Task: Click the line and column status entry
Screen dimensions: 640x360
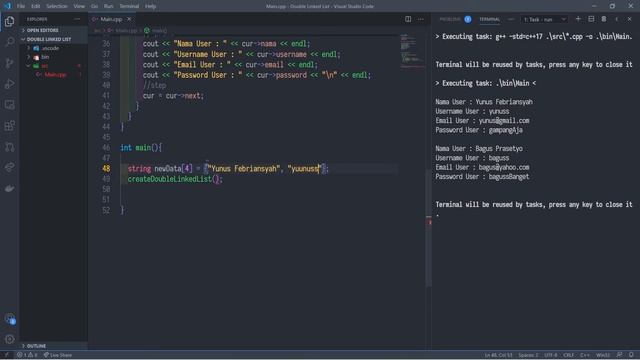Action: click(498, 355)
